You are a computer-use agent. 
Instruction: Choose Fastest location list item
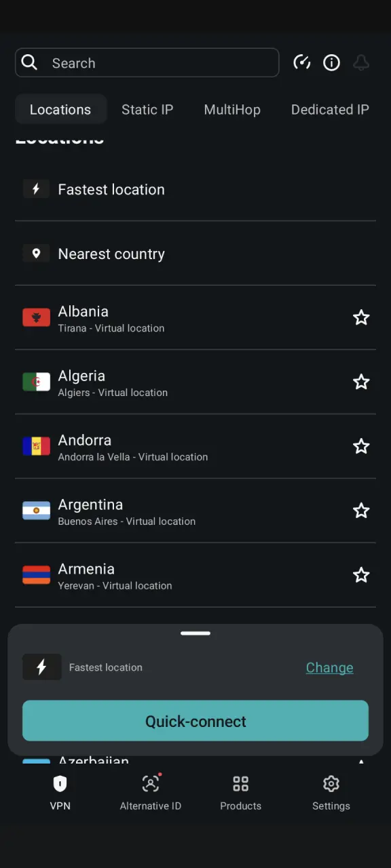[x=195, y=189]
